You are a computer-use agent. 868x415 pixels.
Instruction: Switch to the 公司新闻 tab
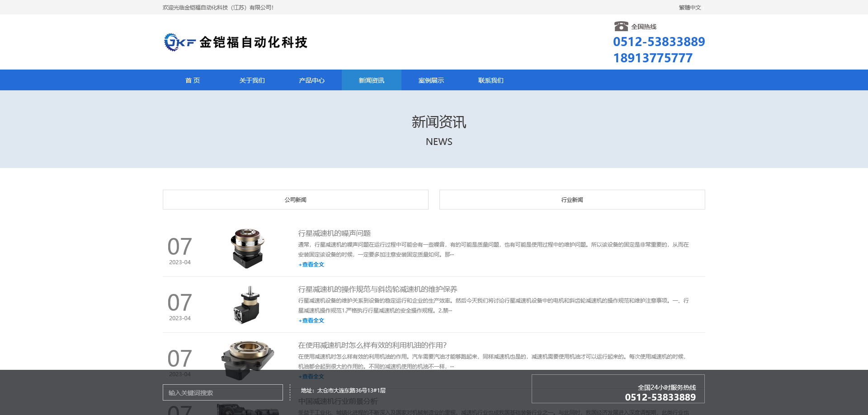pos(295,199)
